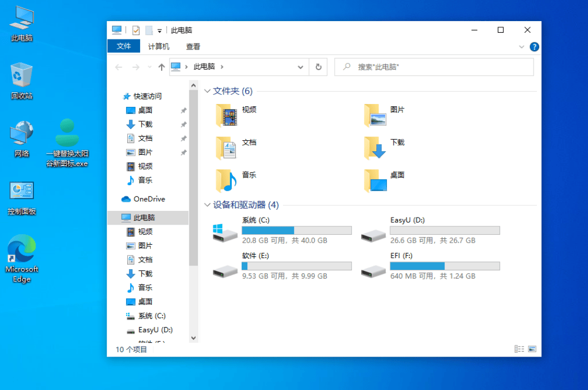Open the help question mark icon
The height and width of the screenshot is (390, 588).
pos(534,47)
